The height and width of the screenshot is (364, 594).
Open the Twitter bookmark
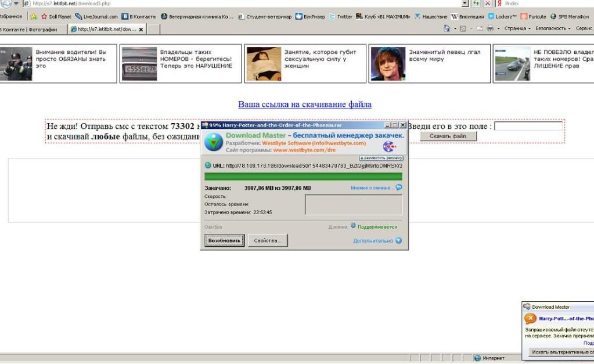point(341,16)
